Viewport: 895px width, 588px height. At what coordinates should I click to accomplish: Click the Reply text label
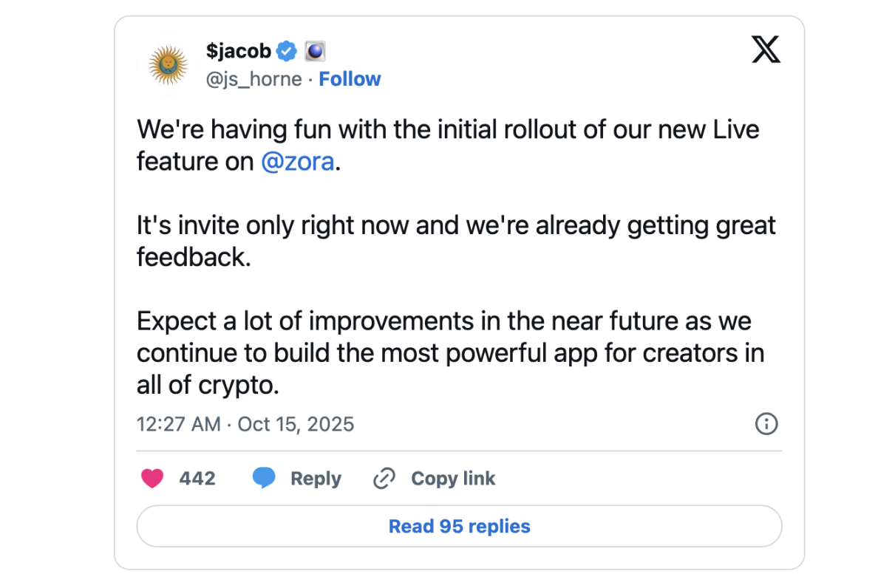point(316,479)
